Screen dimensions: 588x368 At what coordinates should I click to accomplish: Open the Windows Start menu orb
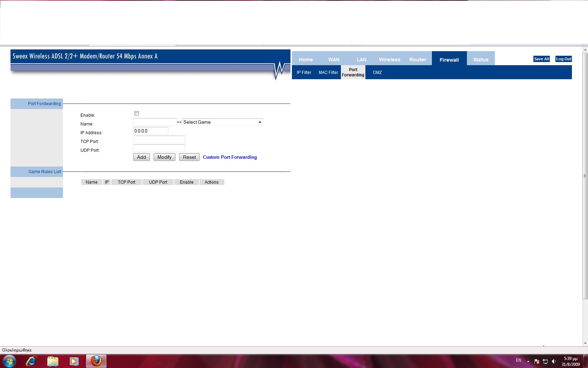(9, 361)
